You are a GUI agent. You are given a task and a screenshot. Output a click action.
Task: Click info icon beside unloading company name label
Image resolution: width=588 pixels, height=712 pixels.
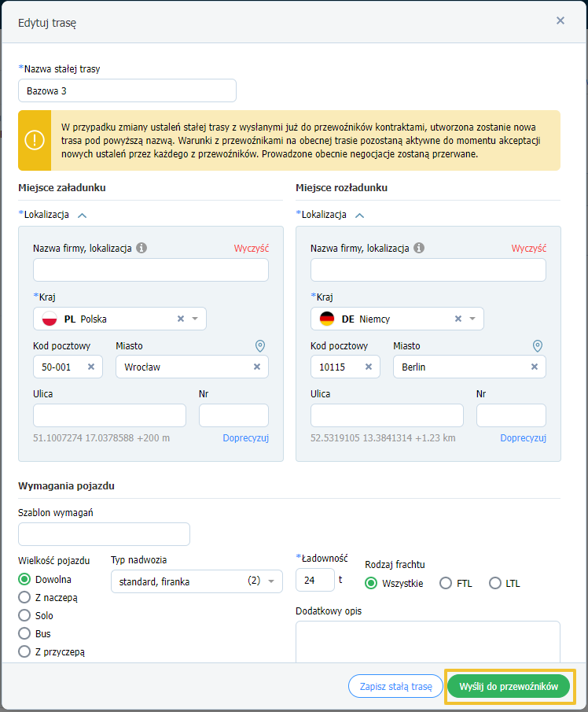click(x=419, y=248)
